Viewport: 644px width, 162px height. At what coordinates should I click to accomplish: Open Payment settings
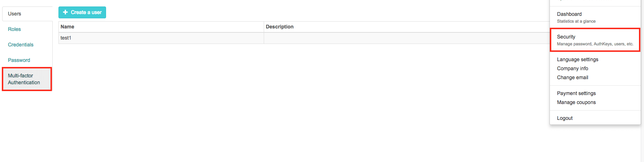pos(576,93)
